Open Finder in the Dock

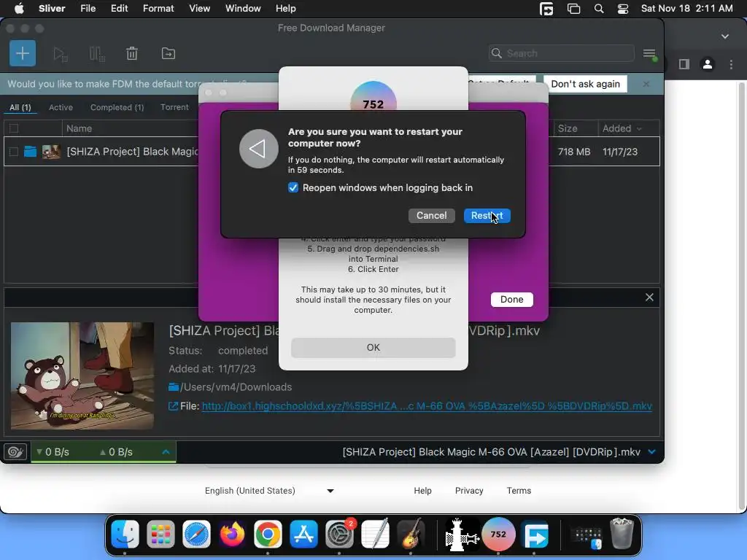click(x=125, y=534)
